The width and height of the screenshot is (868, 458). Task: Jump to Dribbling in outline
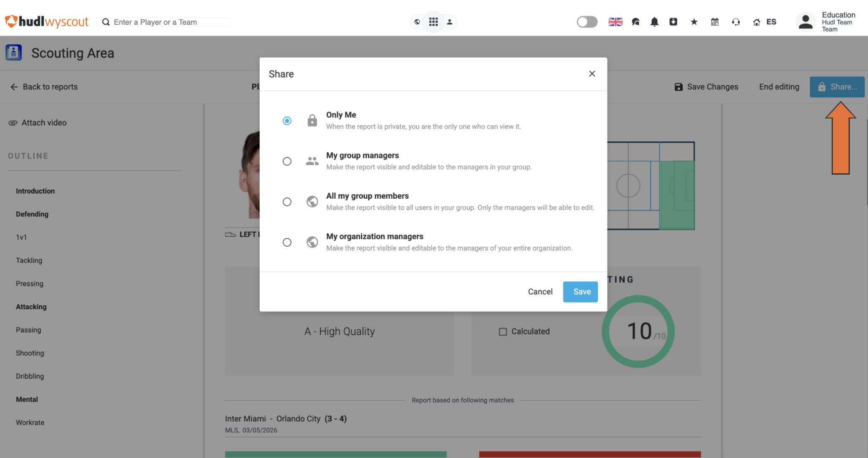30,377
